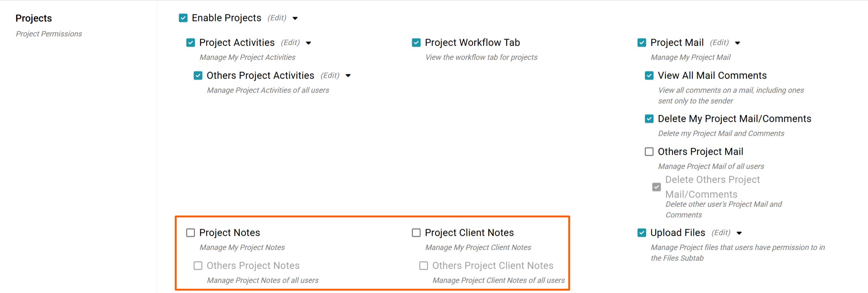Click the Edit link beside Enable Projects

277,18
